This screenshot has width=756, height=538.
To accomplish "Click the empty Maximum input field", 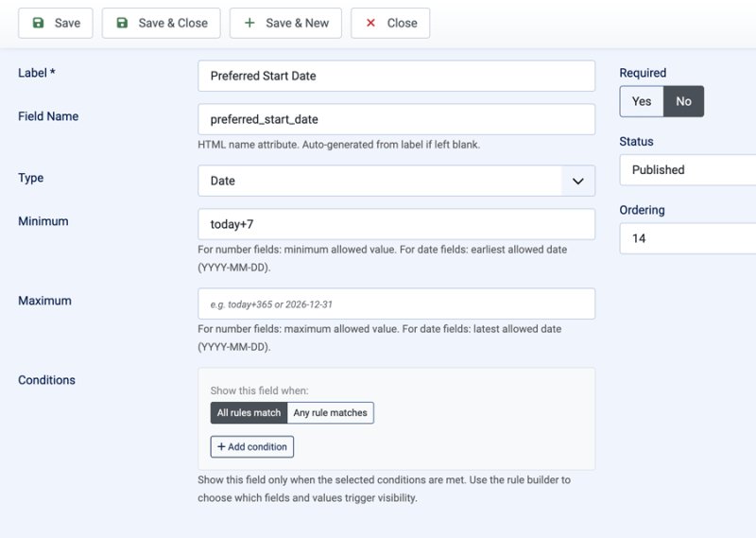I will [396, 304].
